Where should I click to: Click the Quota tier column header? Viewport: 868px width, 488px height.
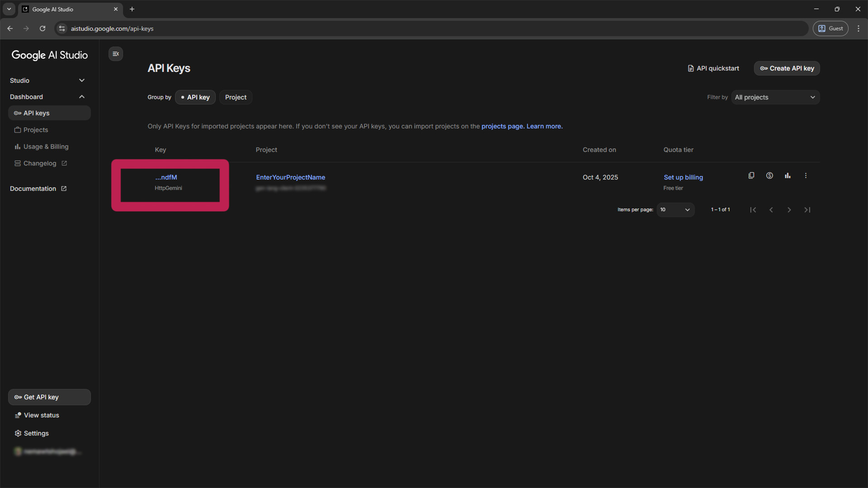678,150
